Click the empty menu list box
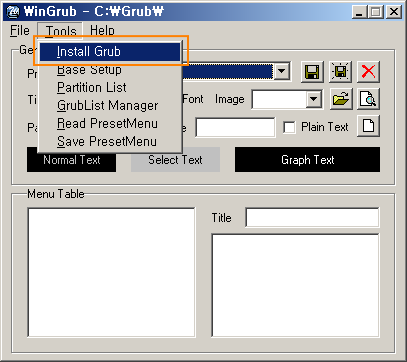Viewport: 407px width, 362px height. (x=111, y=272)
